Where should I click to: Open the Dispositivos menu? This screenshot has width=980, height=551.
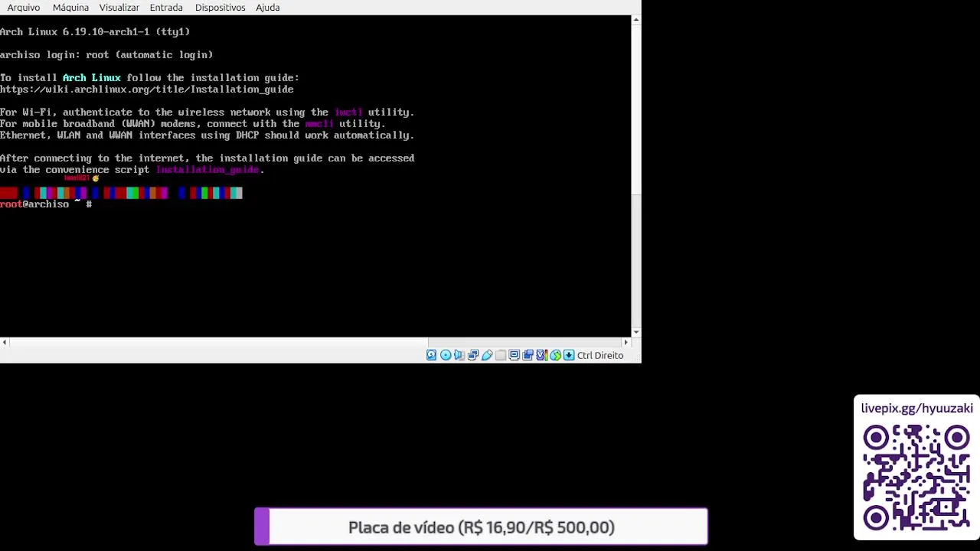click(x=220, y=8)
